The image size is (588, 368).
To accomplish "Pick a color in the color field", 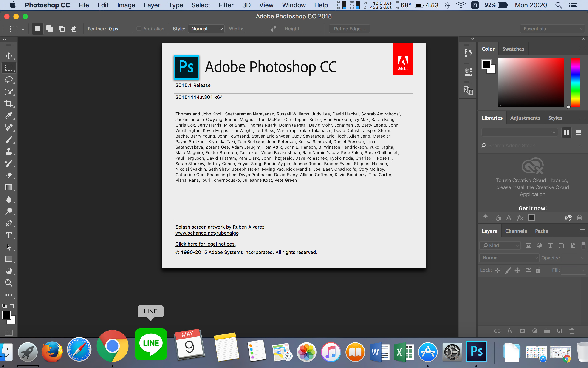I will tap(531, 83).
